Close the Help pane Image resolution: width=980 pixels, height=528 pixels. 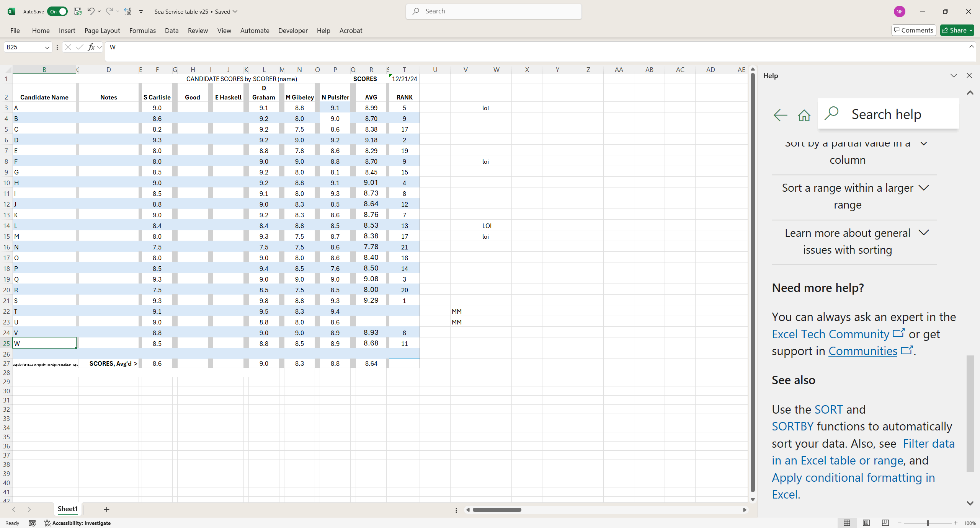pyautogui.click(x=969, y=75)
